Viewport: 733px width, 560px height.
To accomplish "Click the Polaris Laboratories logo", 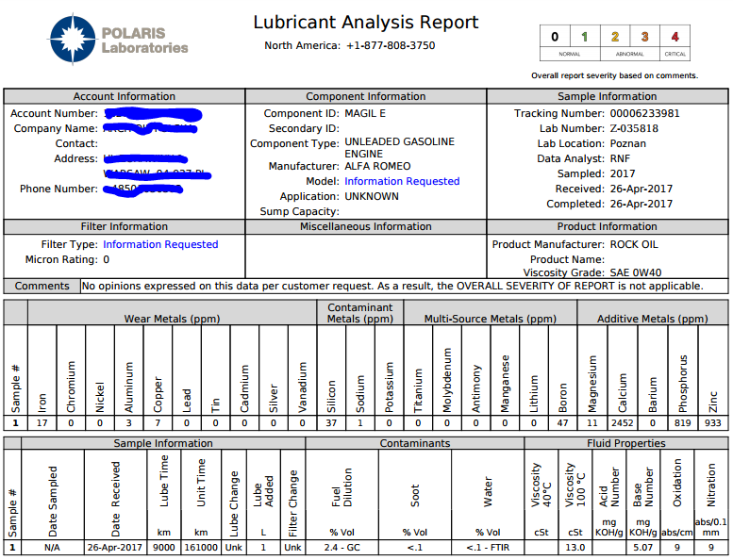I will [119, 40].
